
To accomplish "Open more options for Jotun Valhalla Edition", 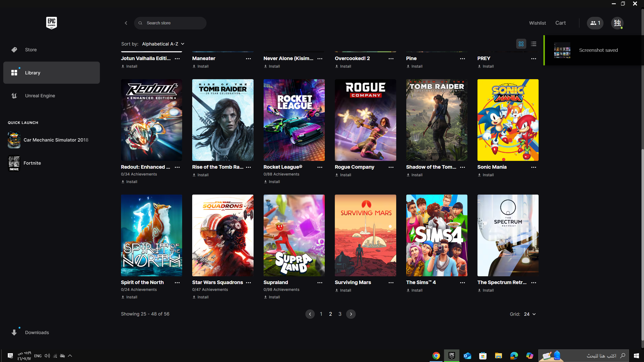I will (x=177, y=59).
